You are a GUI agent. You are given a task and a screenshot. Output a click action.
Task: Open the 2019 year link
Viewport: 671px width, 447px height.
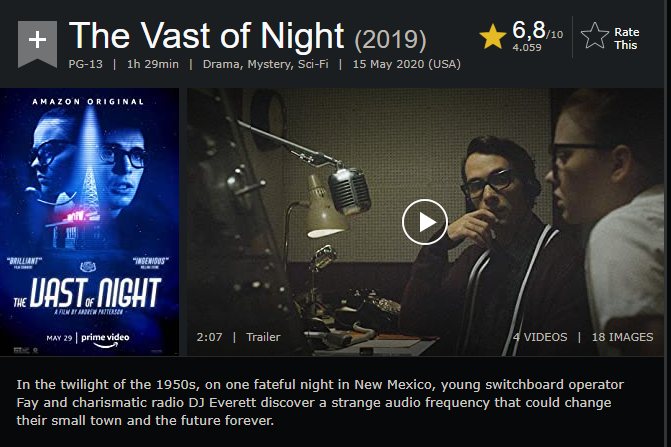[x=390, y=41]
